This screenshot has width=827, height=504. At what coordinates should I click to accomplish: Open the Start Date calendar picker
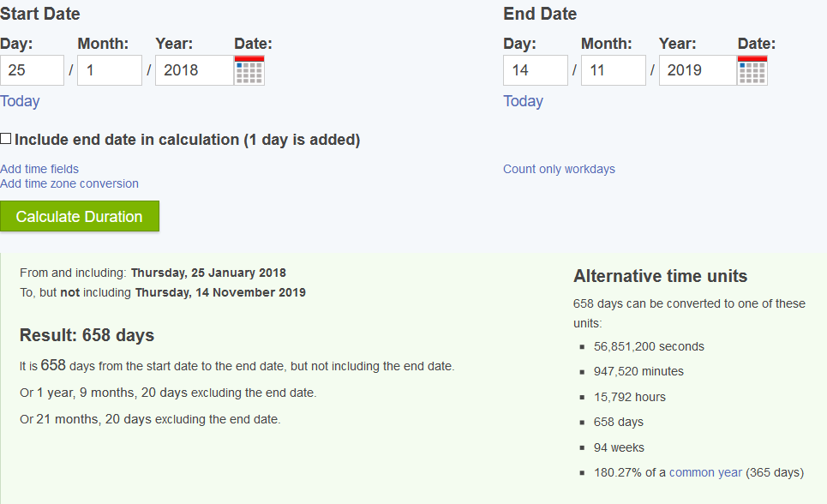[x=249, y=71]
